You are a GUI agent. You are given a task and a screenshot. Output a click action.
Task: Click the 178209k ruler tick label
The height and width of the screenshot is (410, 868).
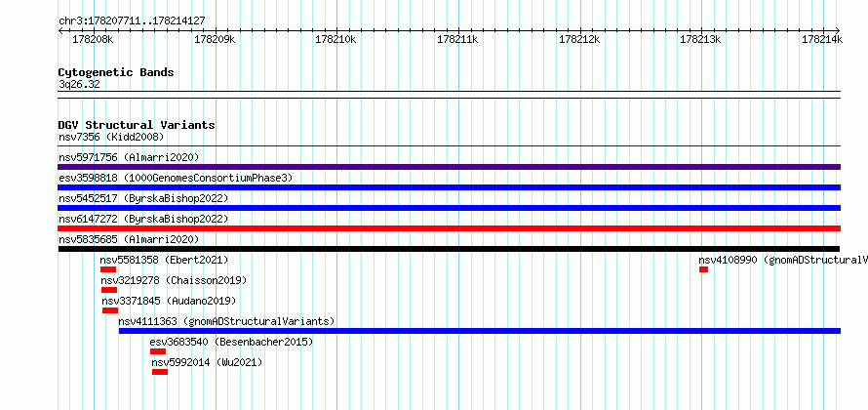(215, 39)
